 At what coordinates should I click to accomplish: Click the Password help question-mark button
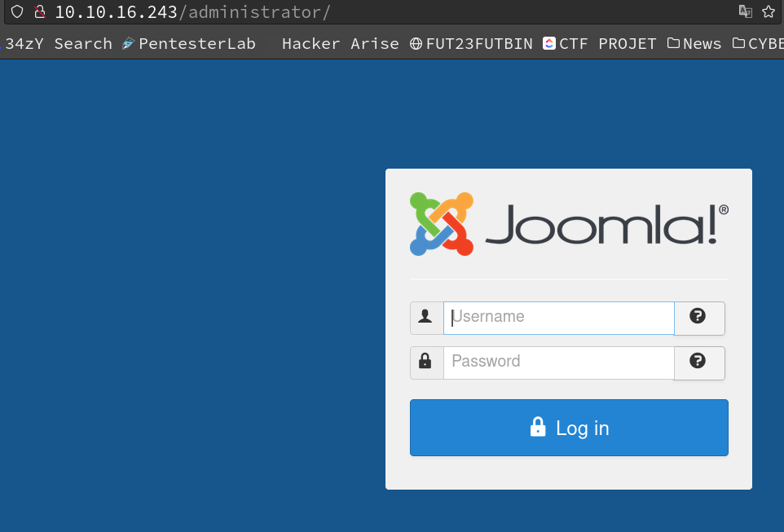[699, 363]
